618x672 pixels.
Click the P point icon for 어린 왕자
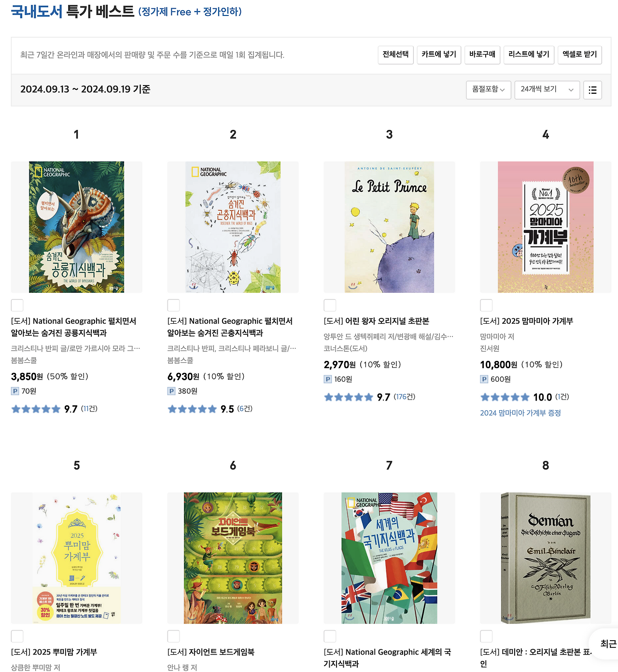pyautogui.click(x=328, y=379)
